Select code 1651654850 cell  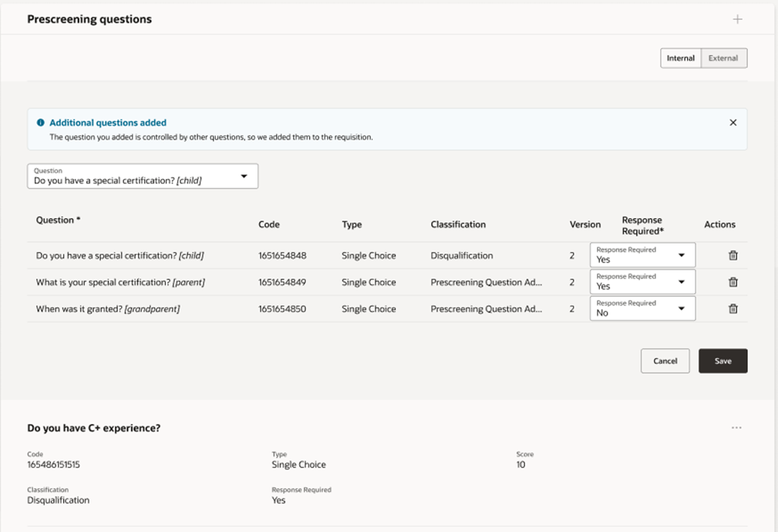point(282,308)
